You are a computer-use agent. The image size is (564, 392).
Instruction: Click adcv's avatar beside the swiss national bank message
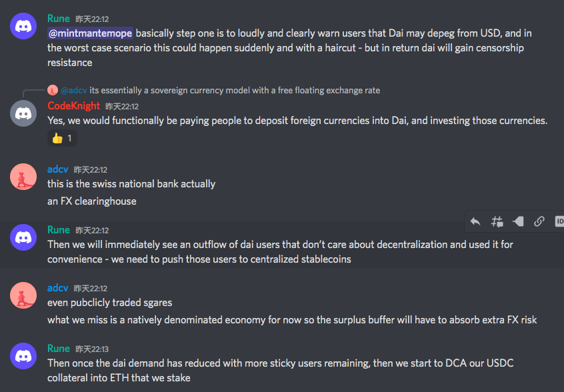[24, 177]
